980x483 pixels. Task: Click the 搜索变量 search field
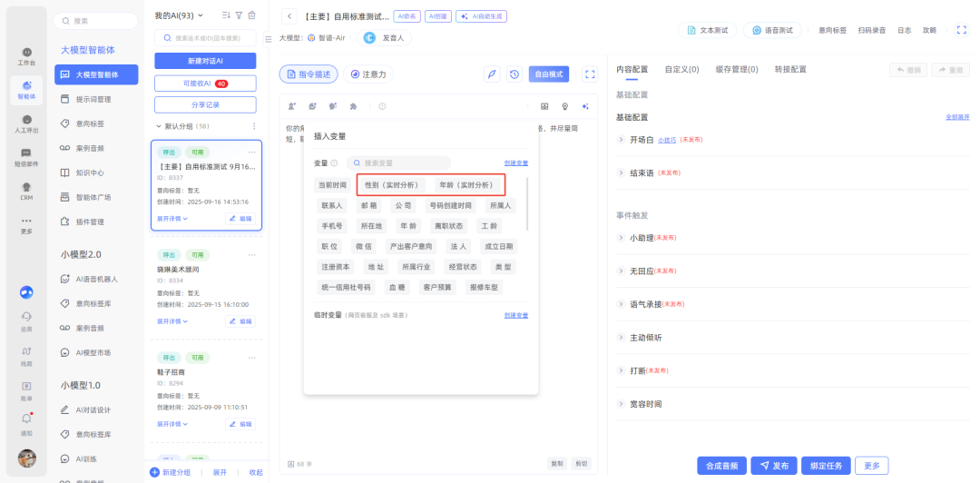coord(392,163)
